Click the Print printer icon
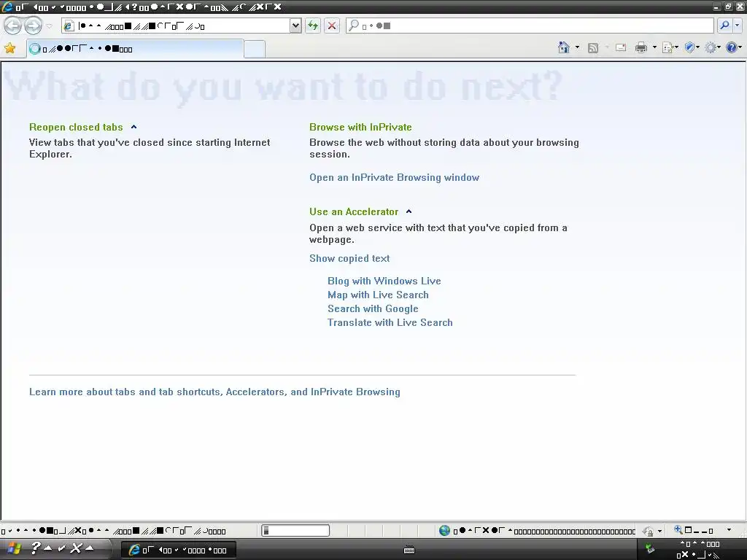747x560 pixels. [x=641, y=47]
